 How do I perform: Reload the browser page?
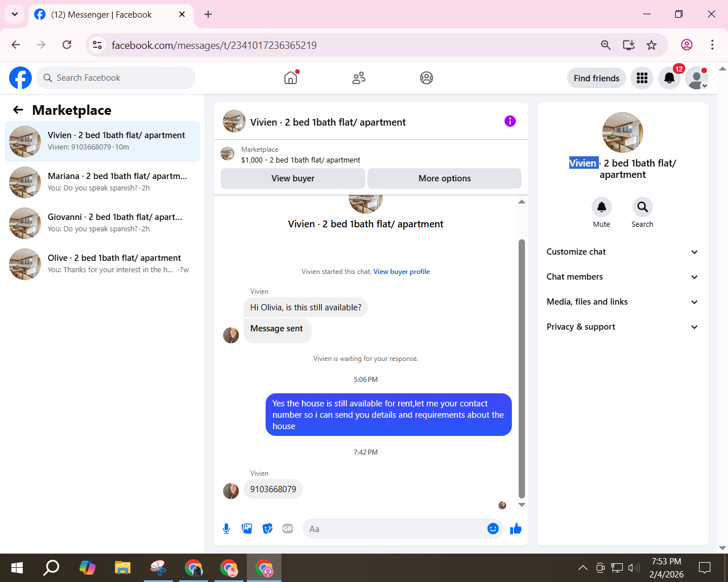[x=67, y=45]
